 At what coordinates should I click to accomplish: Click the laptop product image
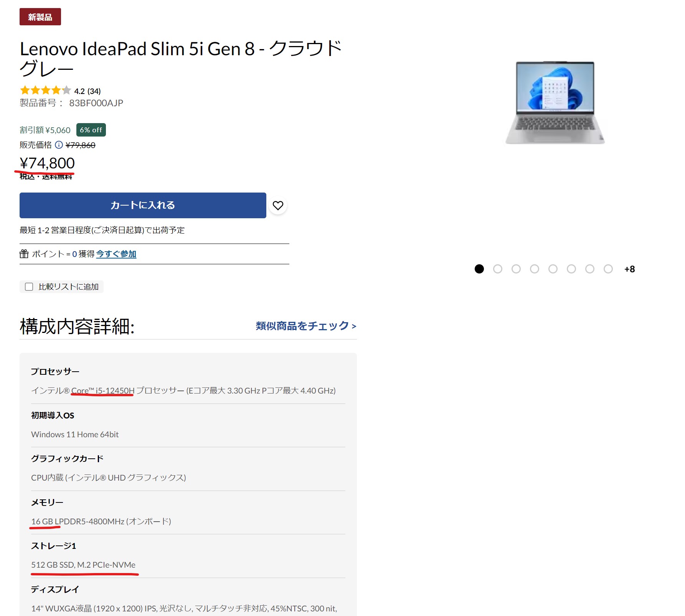pyautogui.click(x=555, y=103)
